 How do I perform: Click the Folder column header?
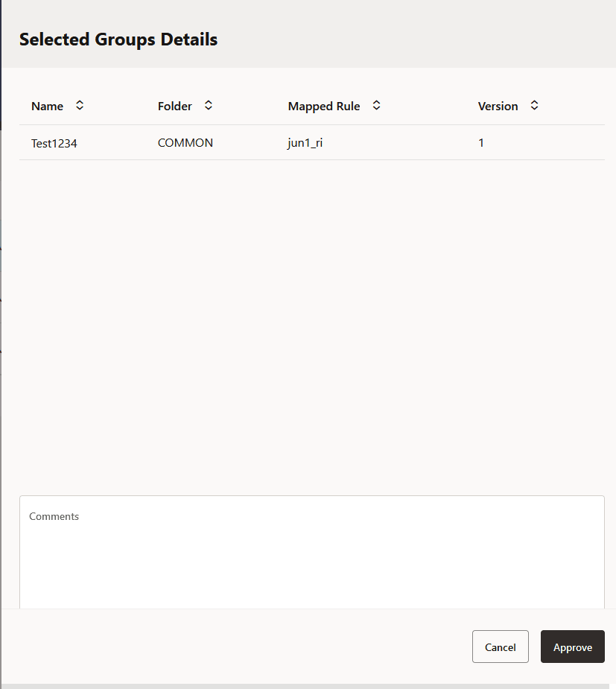(x=174, y=106)
